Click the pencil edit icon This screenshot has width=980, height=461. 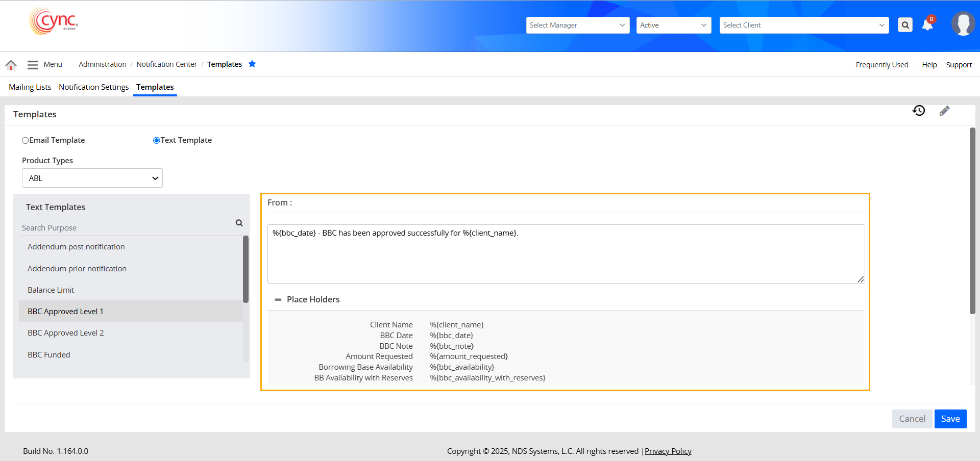[944, 111]
